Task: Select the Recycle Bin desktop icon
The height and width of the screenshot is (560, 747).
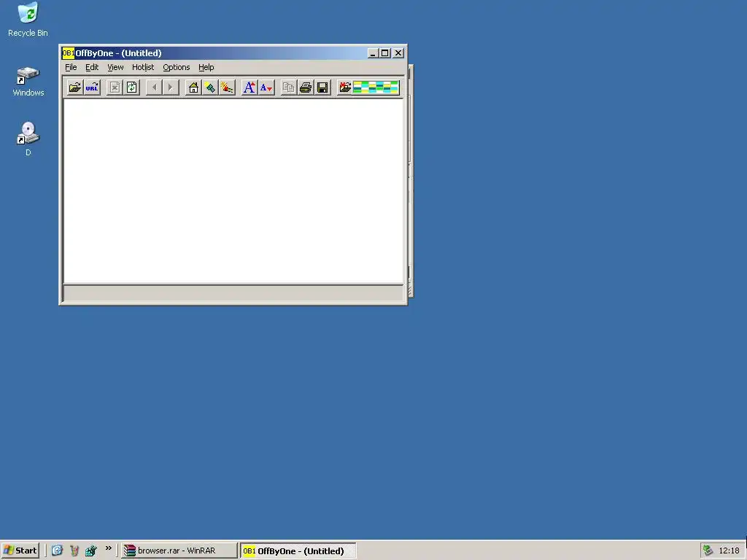Action: 28,20
